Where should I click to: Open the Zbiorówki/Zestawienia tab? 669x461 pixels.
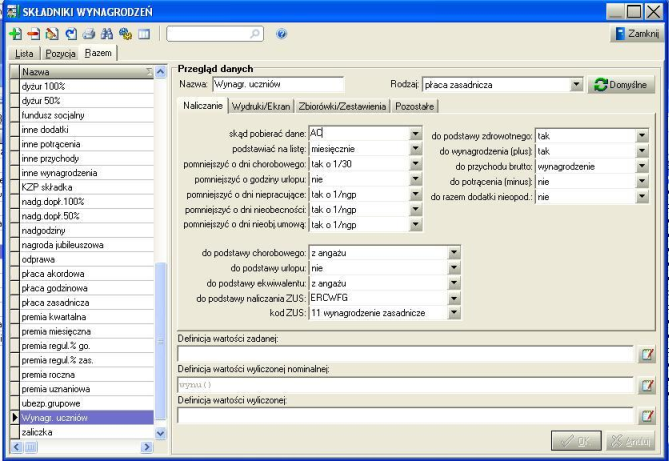[x=342, y=106]
